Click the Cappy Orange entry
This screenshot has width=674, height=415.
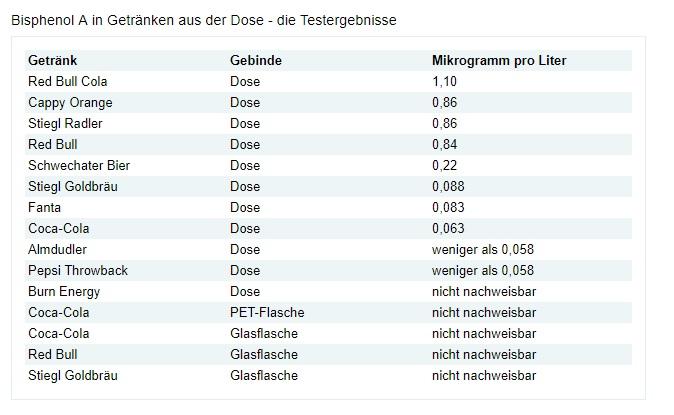point(70,103)
